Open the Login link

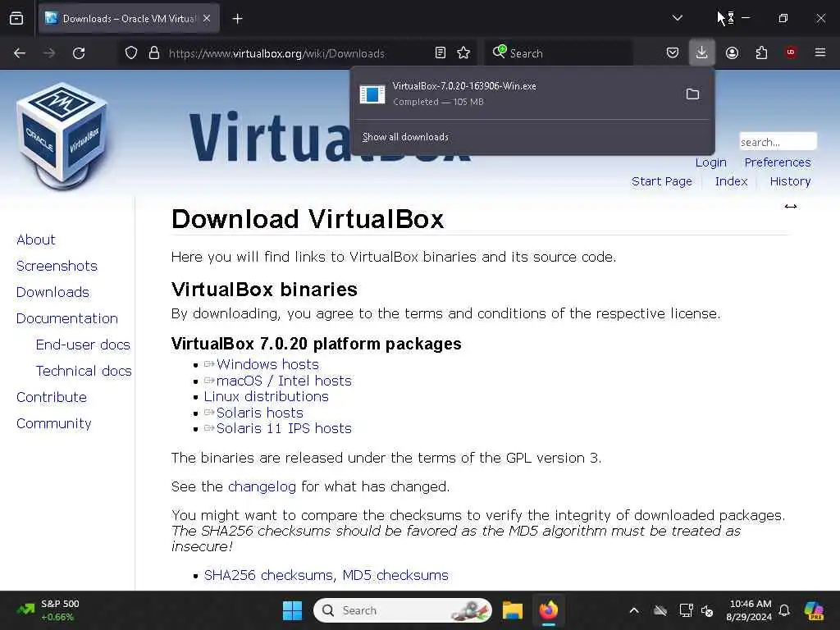pos(711,162)
